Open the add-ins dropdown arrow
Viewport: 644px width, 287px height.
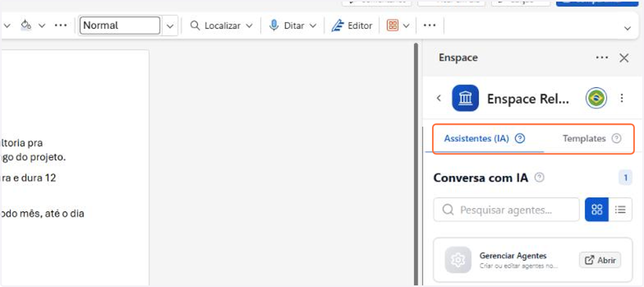pos(406,25)
